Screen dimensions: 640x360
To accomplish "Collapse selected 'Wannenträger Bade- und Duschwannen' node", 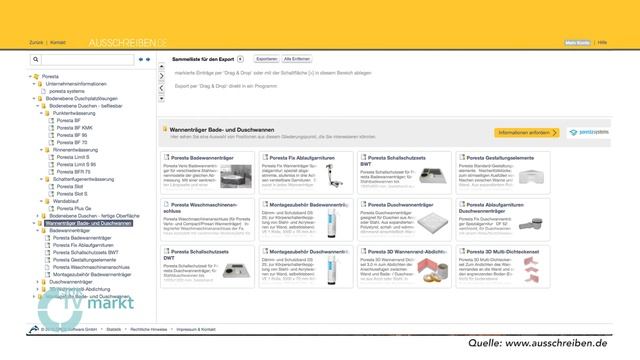I will [x=34, y=223].
